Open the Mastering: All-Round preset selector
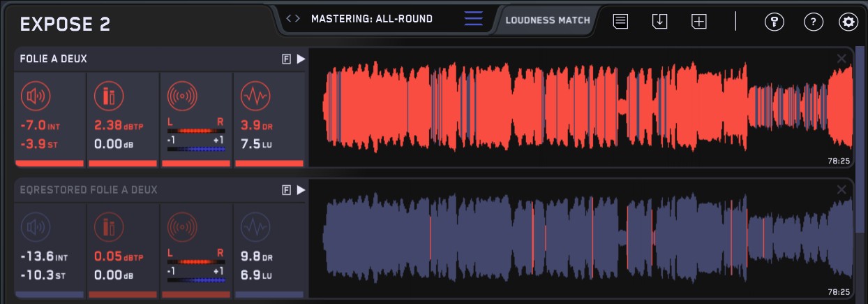The width and height of the screenshot is (868, 304). tap(372, 19)
